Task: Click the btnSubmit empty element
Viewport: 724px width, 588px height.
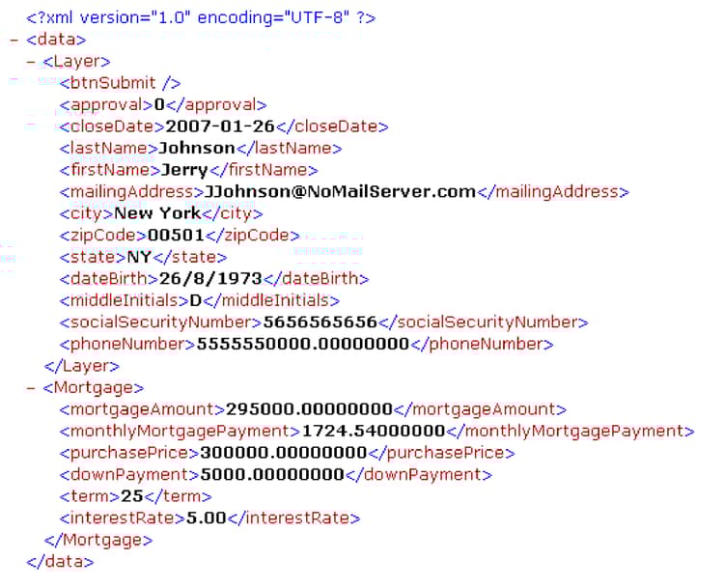Action: tap(120, 83)
